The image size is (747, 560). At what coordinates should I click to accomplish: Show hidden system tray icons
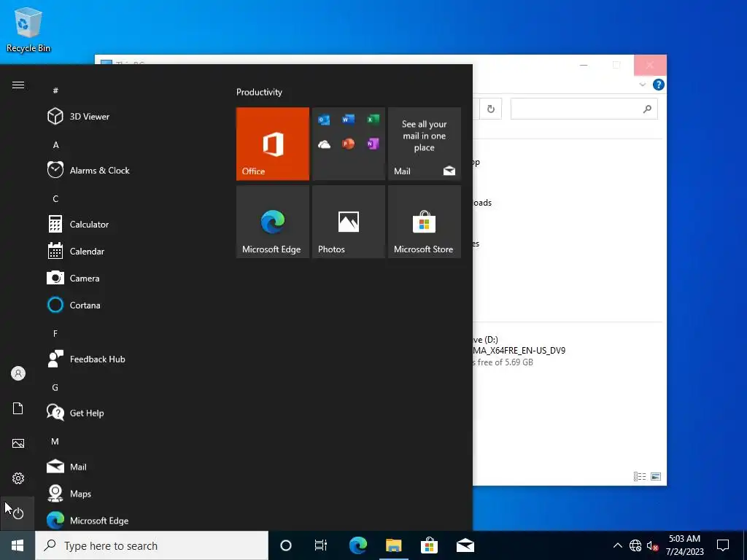click(x=617, y=545)
